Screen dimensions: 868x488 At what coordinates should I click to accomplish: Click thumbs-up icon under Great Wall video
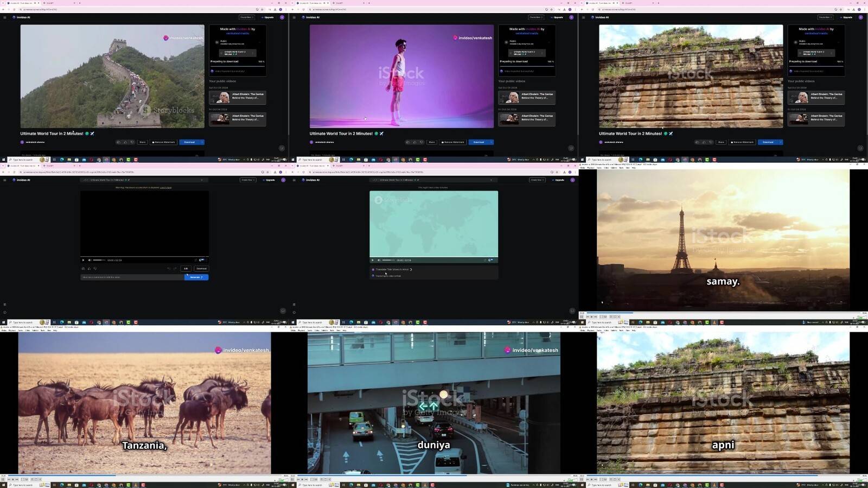(125, 142)
